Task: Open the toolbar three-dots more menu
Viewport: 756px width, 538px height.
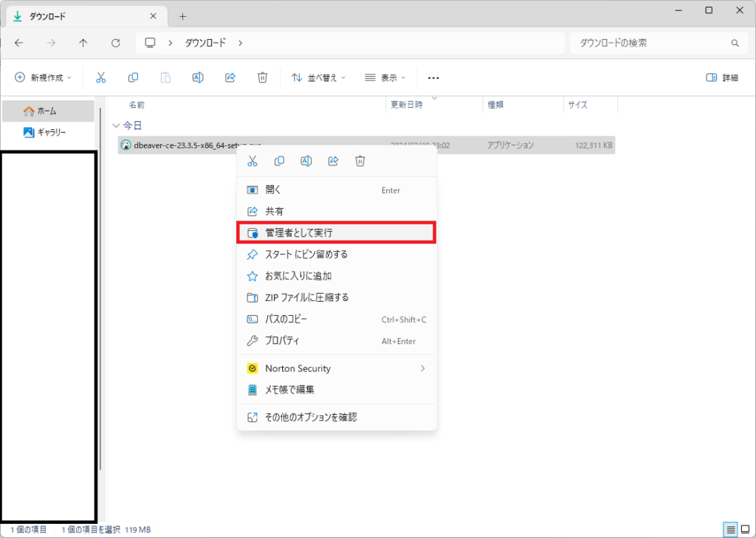Action: point(433,78)
